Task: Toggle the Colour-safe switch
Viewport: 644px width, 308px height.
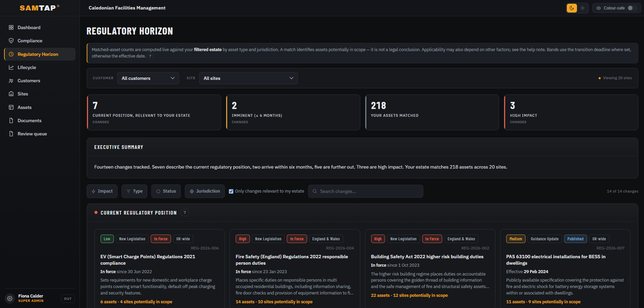Action: click(632, 8)
